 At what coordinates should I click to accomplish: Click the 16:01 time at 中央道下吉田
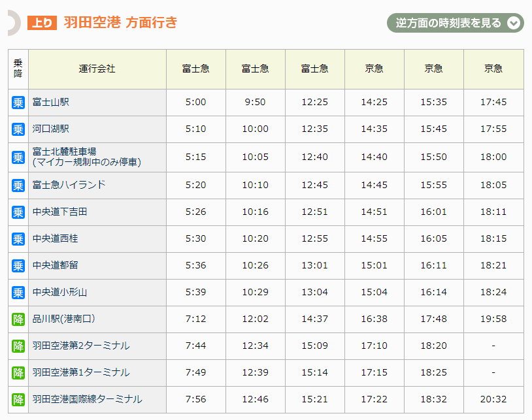coord(434,212)
